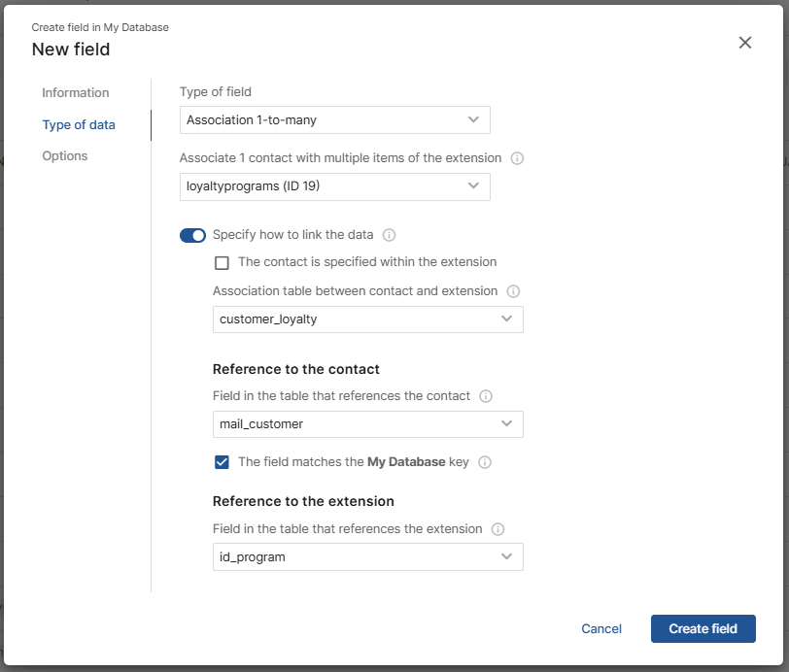Go to the Options section
This screenshot has width=789, height=672.
pyautogui.click(x=65, y=156)
